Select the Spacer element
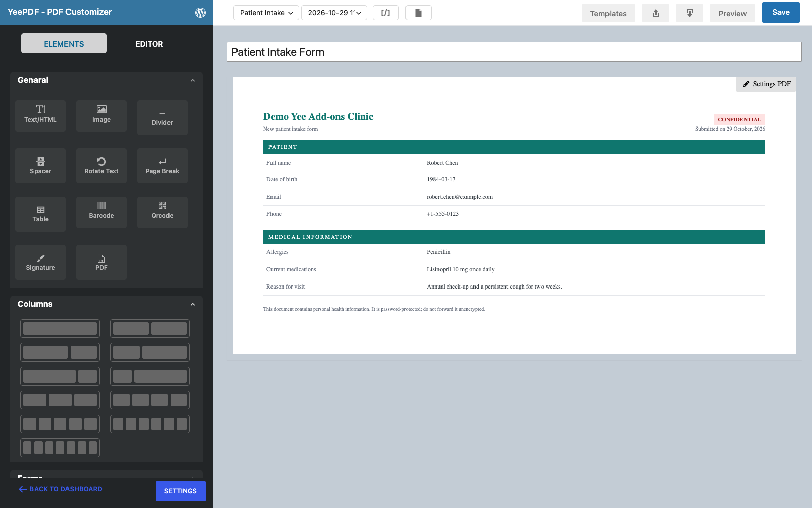 [x=41, y=166]
